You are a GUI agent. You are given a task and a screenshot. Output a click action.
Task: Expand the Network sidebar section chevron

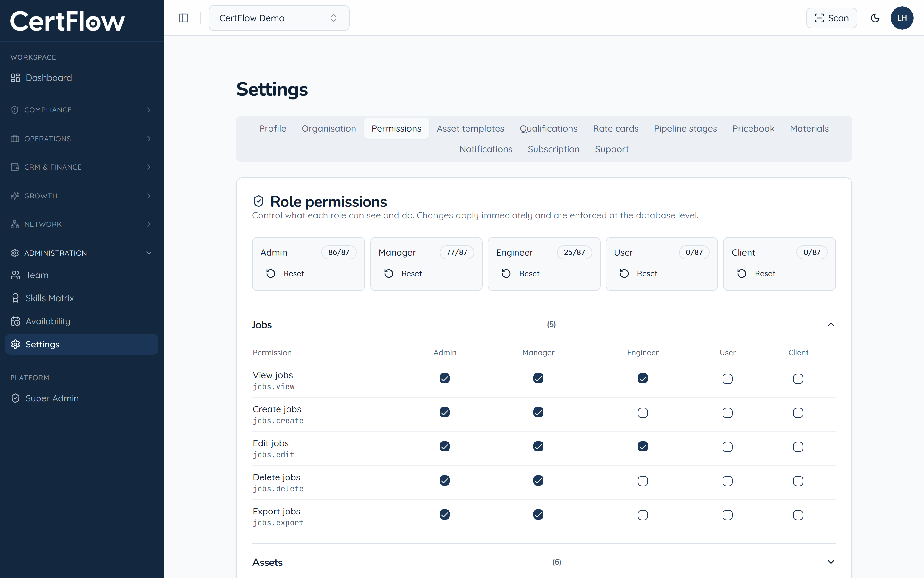click(149, 224)
